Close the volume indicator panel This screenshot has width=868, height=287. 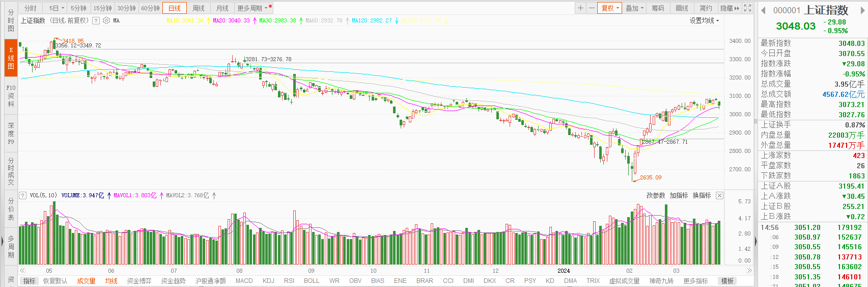coord(719,196)
